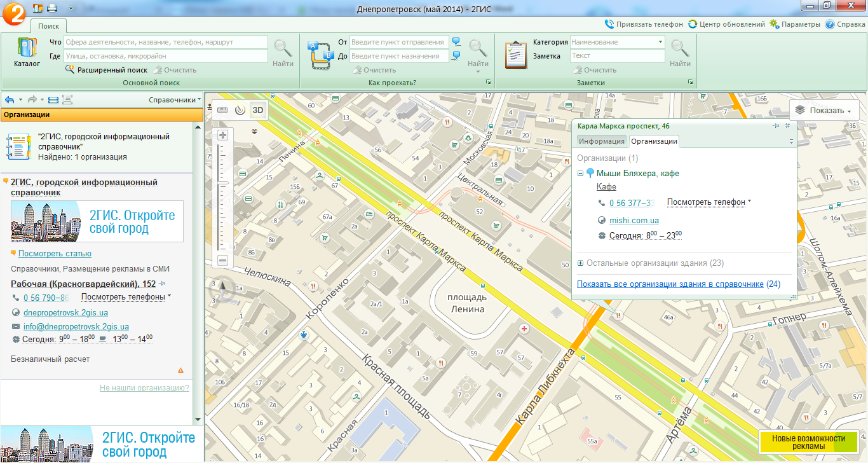868x463 pixels.
Task: Open Параметры settings
Action: (x=795, y=24)
